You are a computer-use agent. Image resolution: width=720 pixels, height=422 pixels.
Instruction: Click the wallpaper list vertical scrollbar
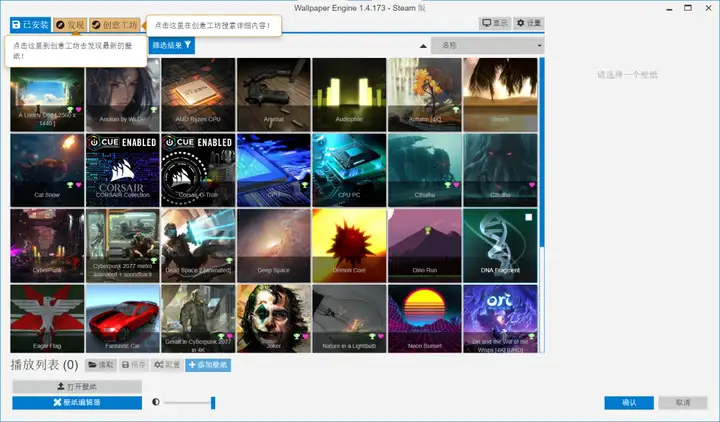pos(542,152)
